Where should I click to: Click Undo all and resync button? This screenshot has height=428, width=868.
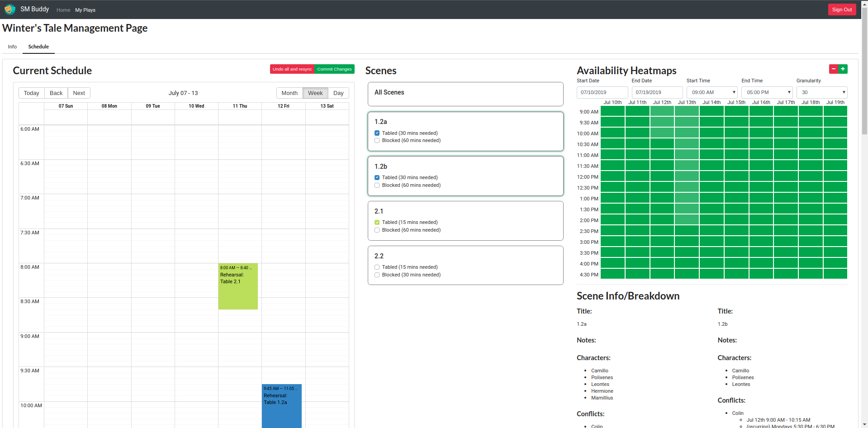point(292,69)
